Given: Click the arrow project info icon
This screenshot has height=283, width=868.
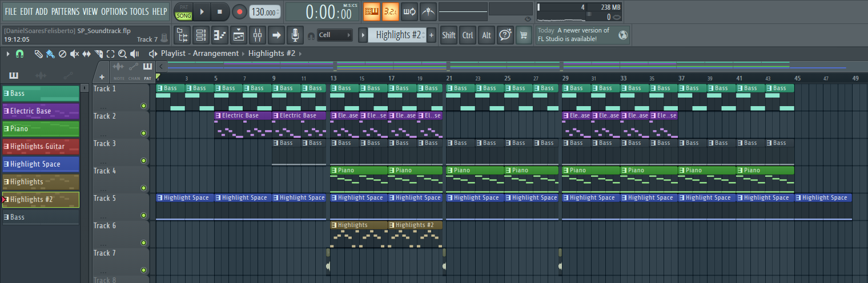Looking at the screenshot, I should (276, 35).
